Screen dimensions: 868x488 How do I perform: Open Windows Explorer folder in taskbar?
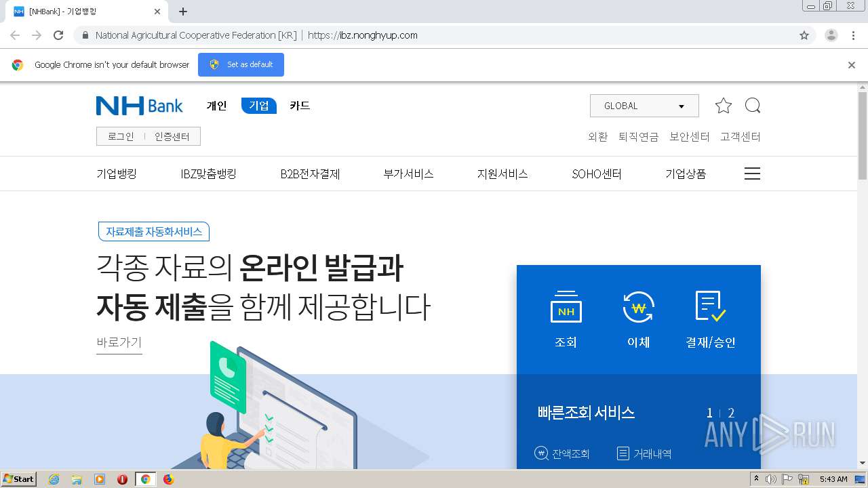pyautogui.click(x=77, y=479)
